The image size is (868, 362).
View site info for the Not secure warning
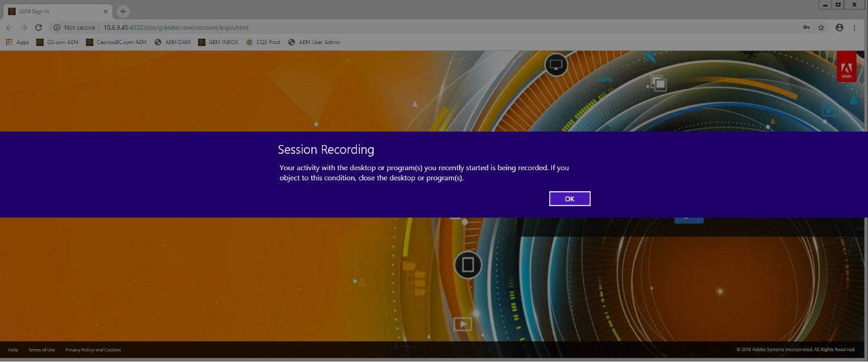(75, 28)
